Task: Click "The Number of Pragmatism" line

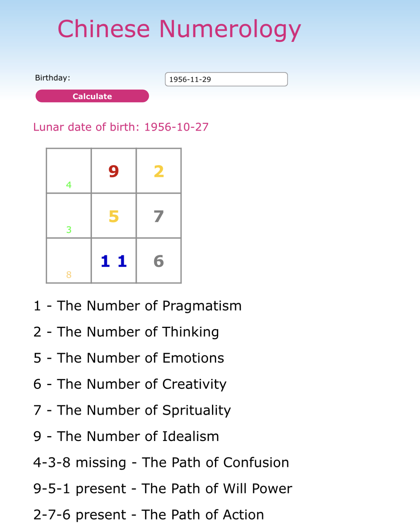Action: coord(137,306)
